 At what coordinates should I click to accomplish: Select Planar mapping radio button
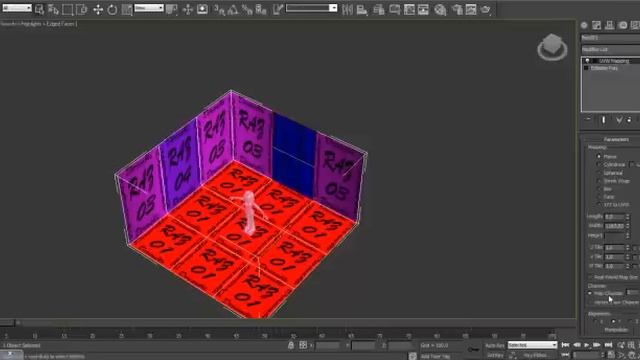pyautogui.click(x=599, y=156)
